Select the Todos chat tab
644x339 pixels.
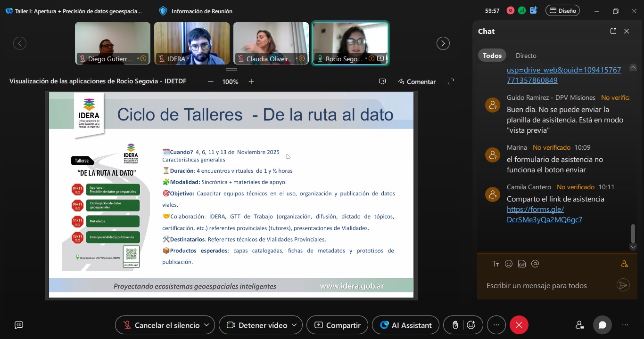[492, 56]
